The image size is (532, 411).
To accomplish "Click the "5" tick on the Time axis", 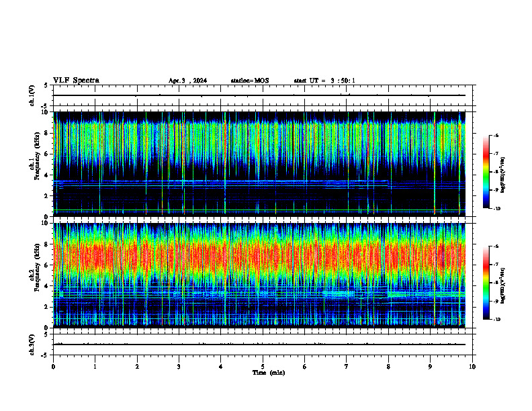I will (263, 367).
